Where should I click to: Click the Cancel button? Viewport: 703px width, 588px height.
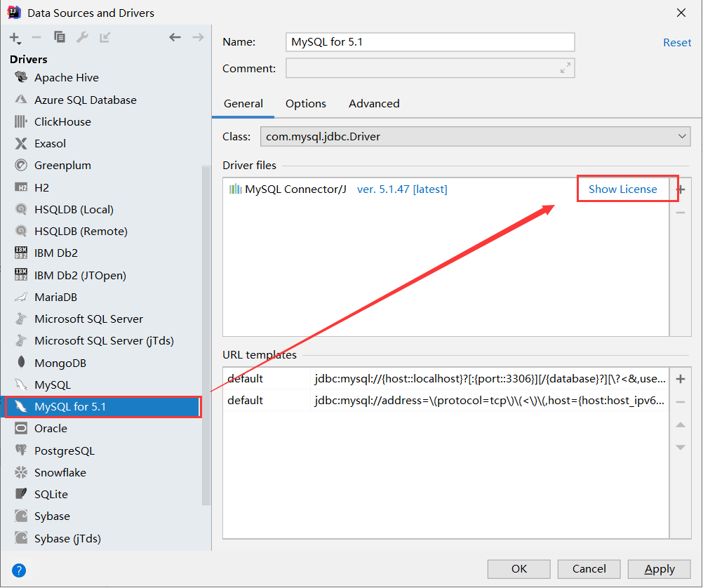589,569
